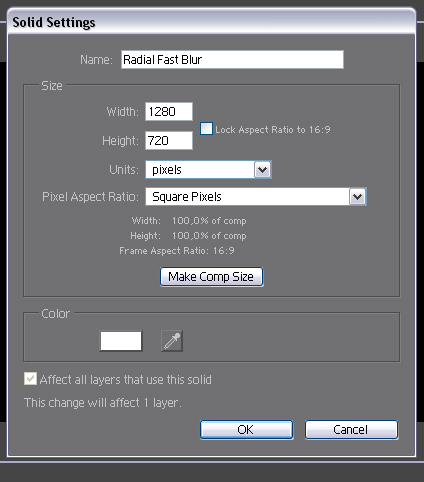Confirm the dialog with OK
This screenshot has width=424, height=482.
pos(247,430)
